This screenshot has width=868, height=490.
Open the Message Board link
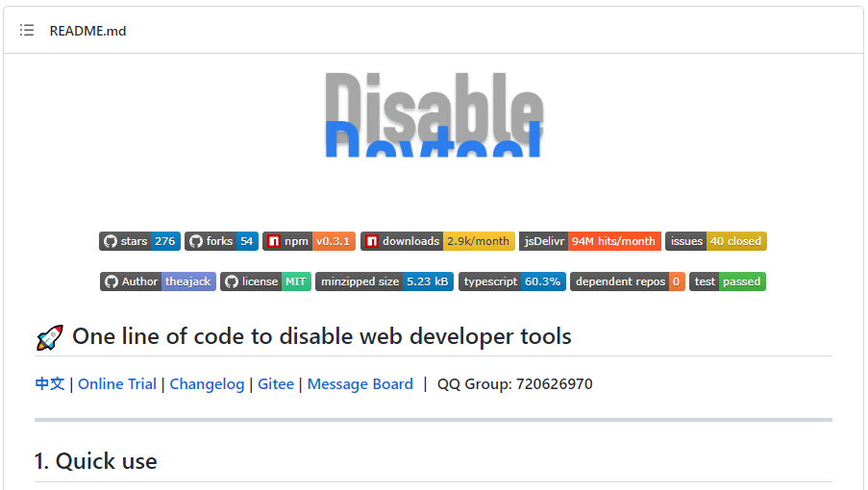point(360,383)
